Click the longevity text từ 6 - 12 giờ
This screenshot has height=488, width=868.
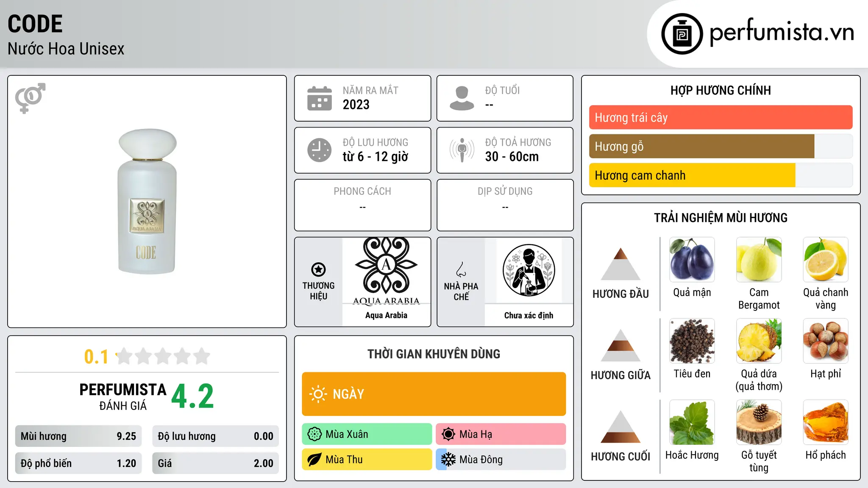pos(375,157)
